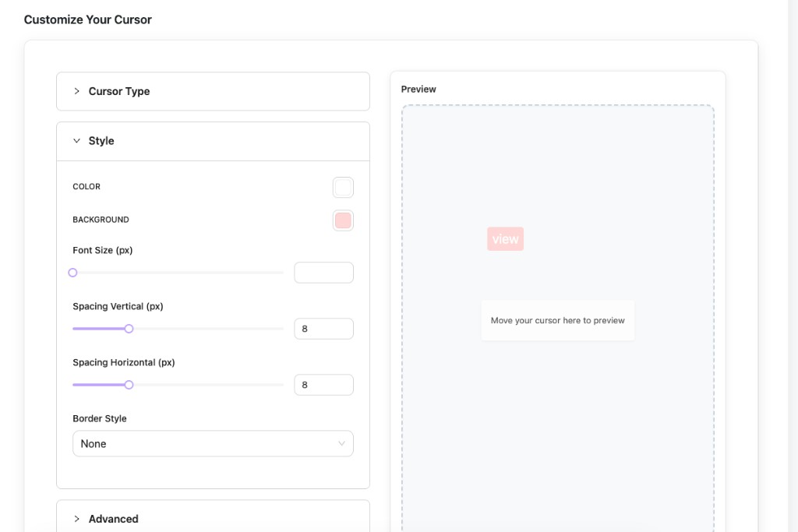Click the 'Spacing Horizontal (px)' label
798x532 pixels.
coord(124,362)
